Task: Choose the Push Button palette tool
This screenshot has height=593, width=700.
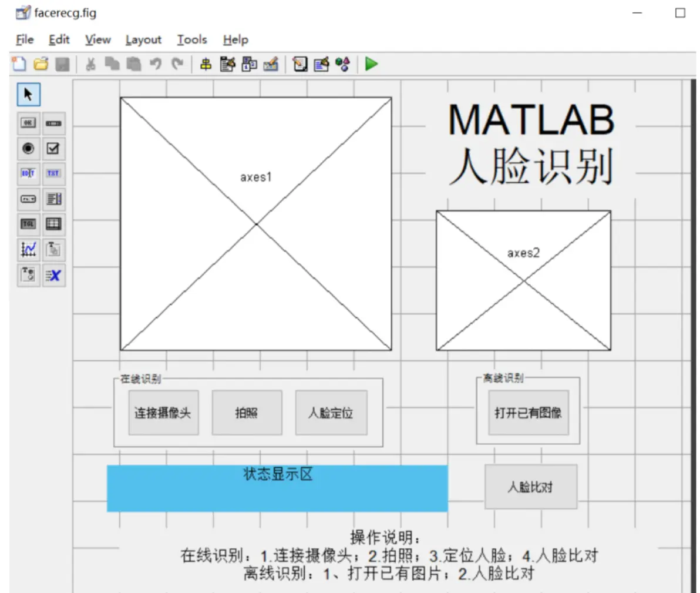Action: click(x=28, y=123)
